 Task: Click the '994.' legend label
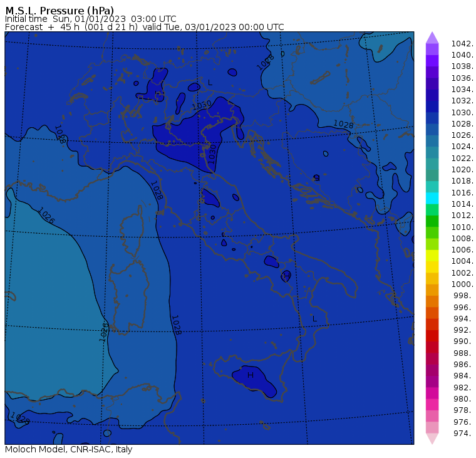coord(463,319)
